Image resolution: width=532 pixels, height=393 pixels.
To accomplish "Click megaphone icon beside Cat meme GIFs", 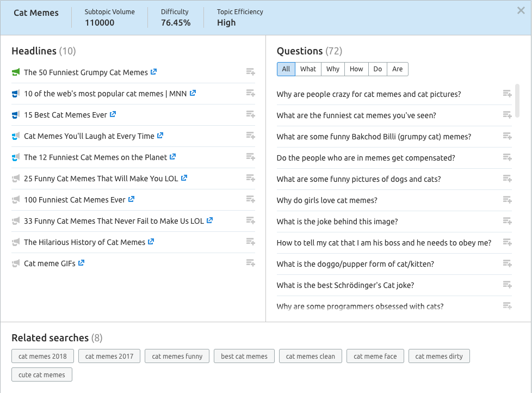I will pos(16,263).
